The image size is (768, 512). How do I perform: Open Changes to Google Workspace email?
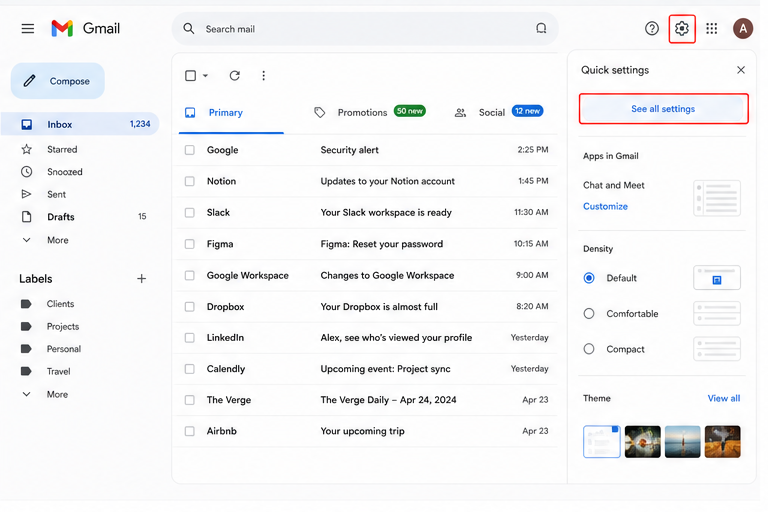pos(365,275)
